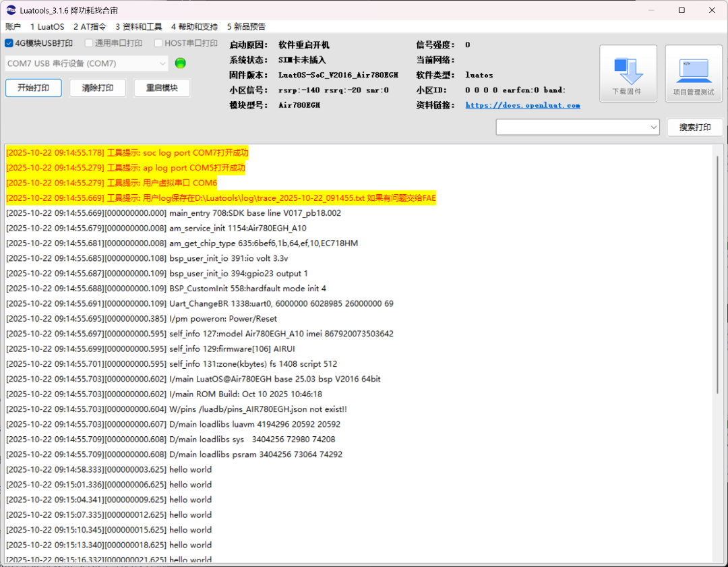Viewport: 728px width, 567px height.
Task: Open the project management test icon button
Action: click(694, 73)
